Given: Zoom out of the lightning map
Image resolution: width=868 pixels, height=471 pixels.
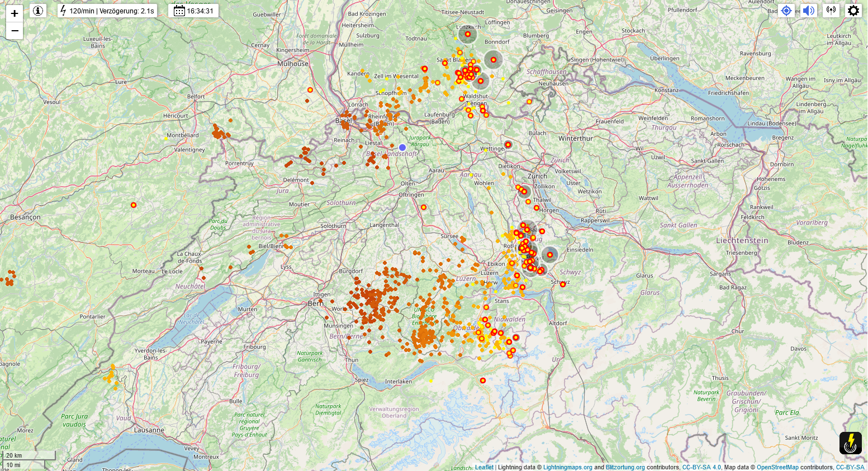Looking at the screenshot, I should [15, 31].
